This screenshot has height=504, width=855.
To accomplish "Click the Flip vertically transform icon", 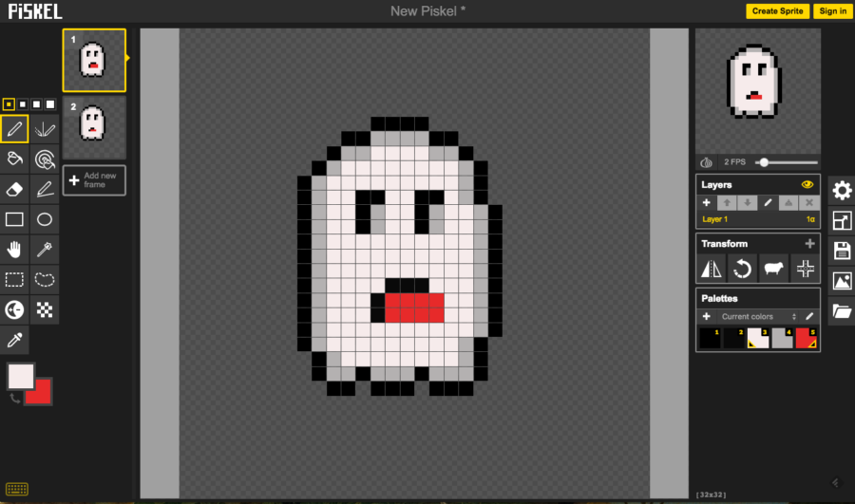I will click(712, 270).
